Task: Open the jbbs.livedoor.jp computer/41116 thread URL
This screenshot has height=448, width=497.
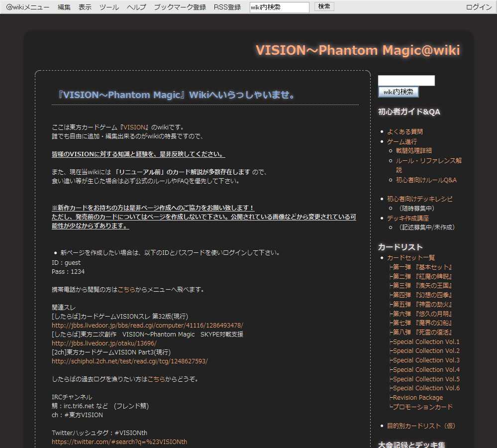Action: pyautogui.click(x=147, y=326)
